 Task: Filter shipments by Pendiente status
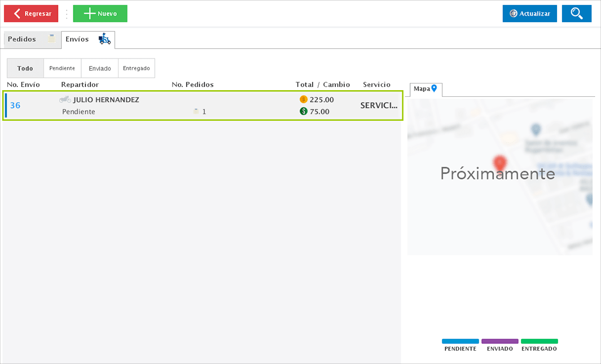point(62,68)
